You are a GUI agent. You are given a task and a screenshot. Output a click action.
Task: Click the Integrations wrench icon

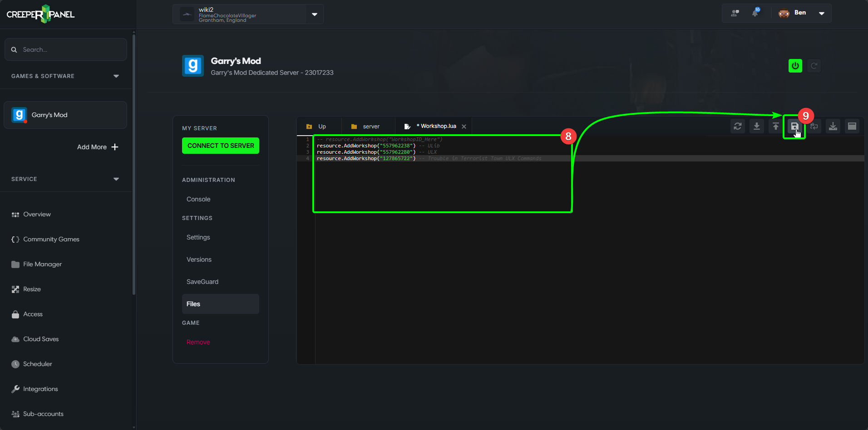click(15, 389)
